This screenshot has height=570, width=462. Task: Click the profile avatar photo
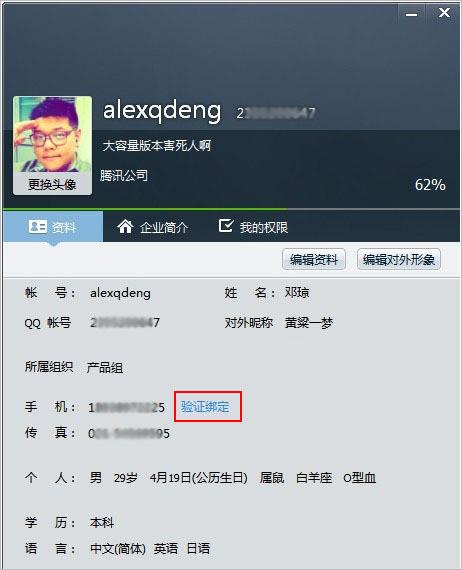pos(52,135)
